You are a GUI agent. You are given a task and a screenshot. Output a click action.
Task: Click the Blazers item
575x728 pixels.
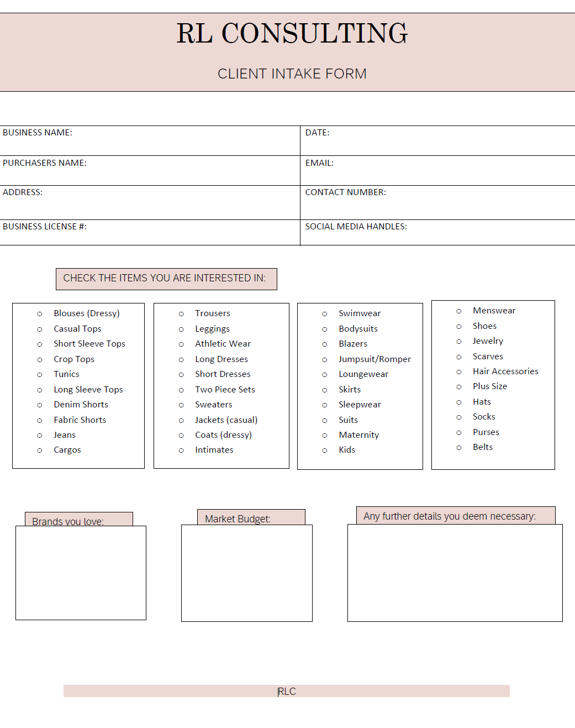coord(353,344)
